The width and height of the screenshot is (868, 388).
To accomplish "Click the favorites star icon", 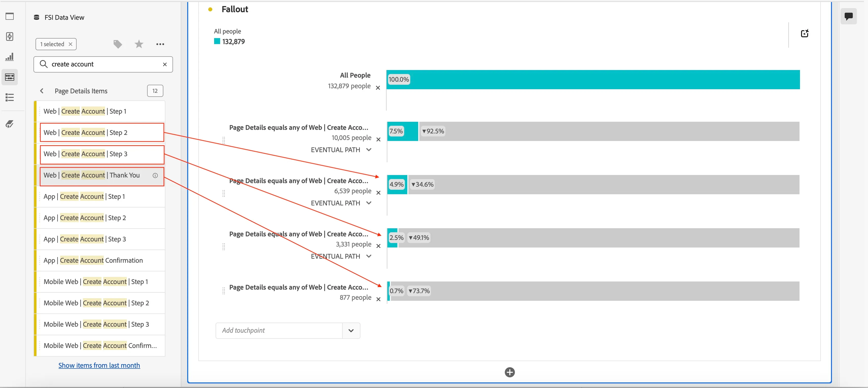I will [x=139, y=44].
